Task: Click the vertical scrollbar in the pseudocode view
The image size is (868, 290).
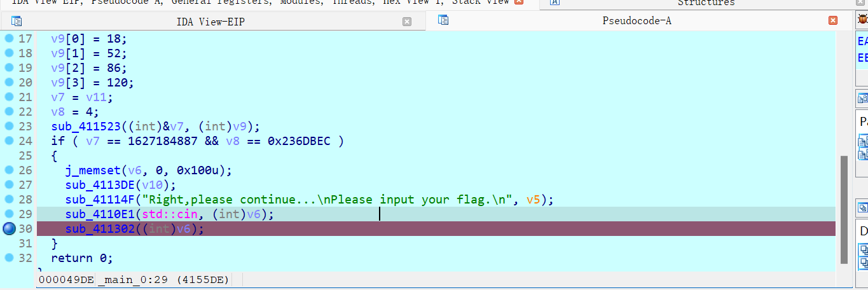Action: click(844, 210)
